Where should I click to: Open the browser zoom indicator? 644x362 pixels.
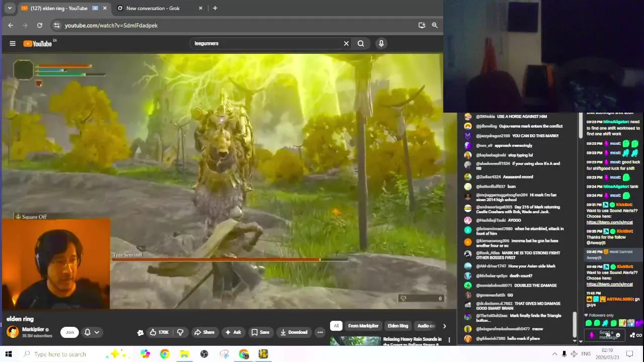[435, 25]
